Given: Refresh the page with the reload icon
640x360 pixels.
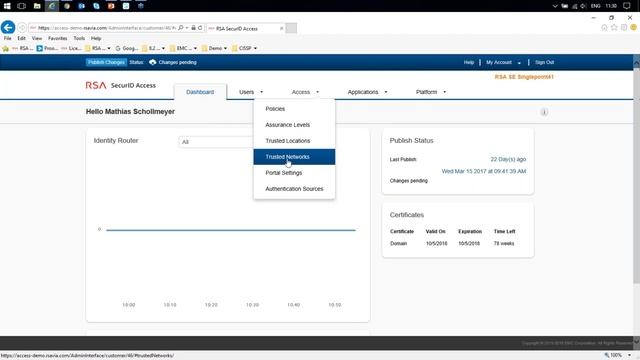Looking at the screenshot, I should point(200,28).
